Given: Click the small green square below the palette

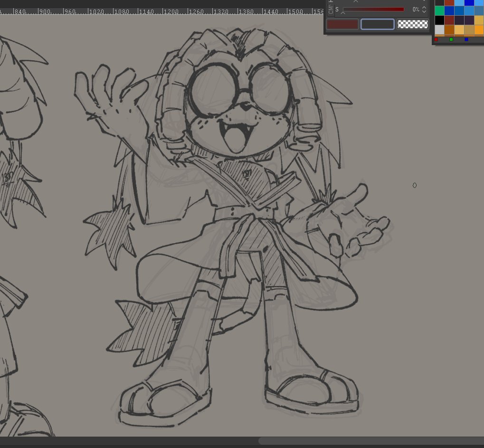Looking at the screenshot, I should [x=451, y=39].
